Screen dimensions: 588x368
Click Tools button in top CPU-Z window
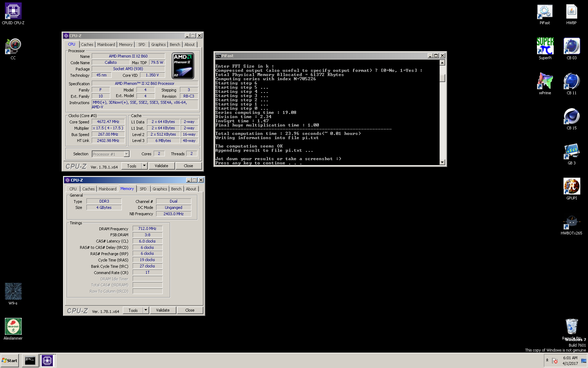click(x=132, y=166)
